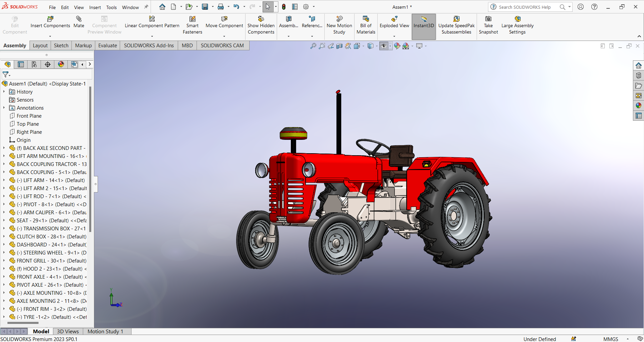Click Zoom to Fit in the view toolbar
The height and width of the screenshot is (342, 644).
(x=313, y=46)
